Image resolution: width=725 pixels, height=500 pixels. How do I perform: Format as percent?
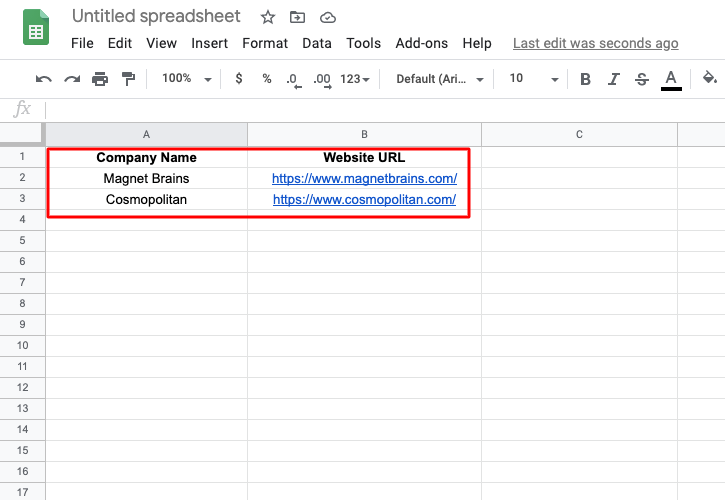pyautogui.click(x=267, y=79)
